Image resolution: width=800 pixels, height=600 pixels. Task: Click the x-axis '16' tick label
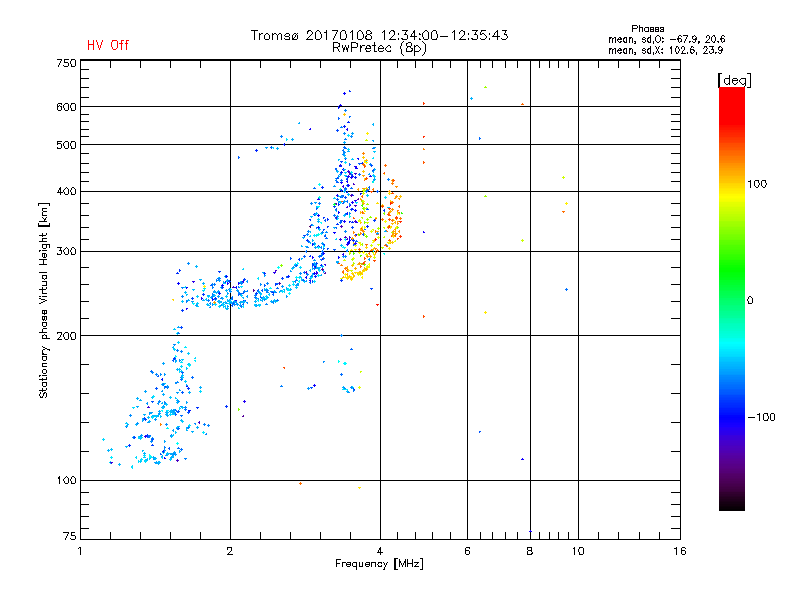point(680,551)
